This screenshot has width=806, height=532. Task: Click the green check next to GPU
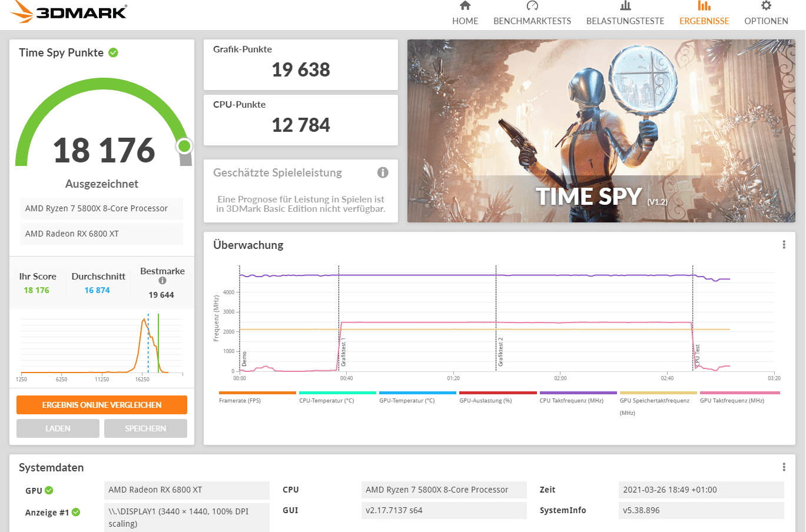click(49, 490)
